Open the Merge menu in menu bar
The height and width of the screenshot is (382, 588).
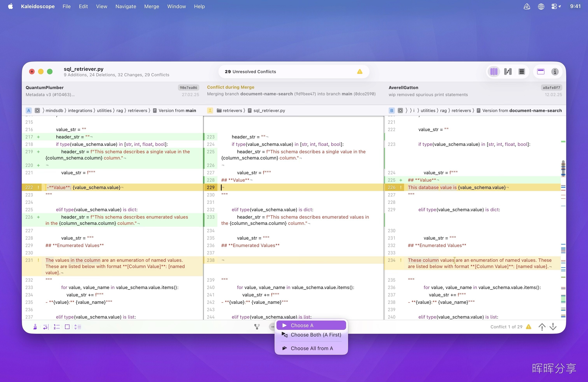click(151, 6)
